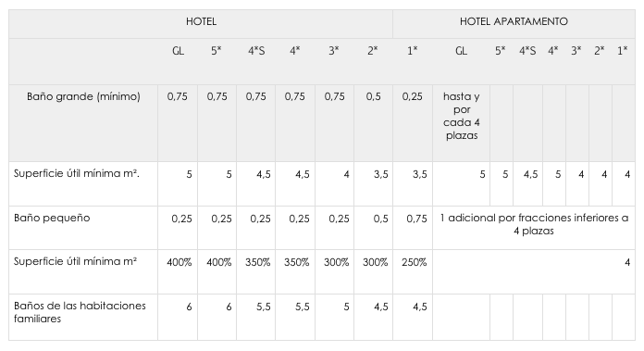The height and width of the screenshot is (351, 644).
Task: Click the GL column header under HOTEL APARTAMENTO
Action: 461,51
